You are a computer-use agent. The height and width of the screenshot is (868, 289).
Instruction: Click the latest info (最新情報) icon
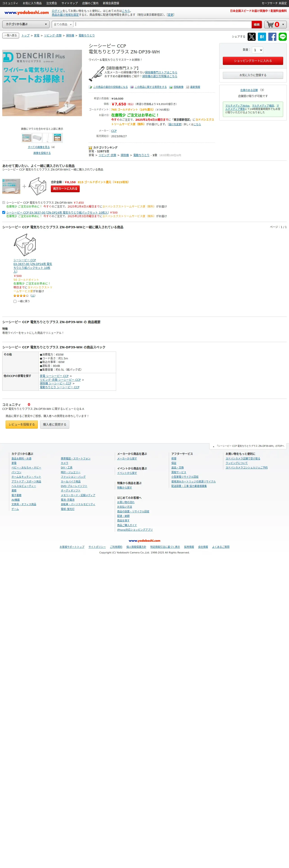coord(187,87)
